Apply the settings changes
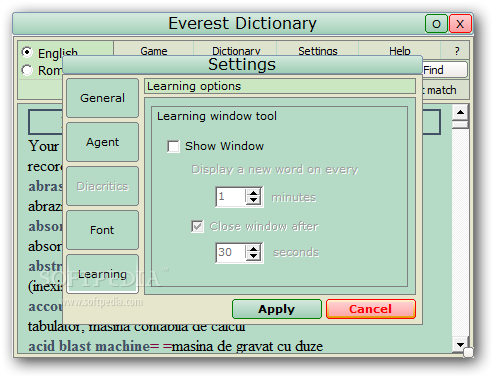 (x=277, y=309)
